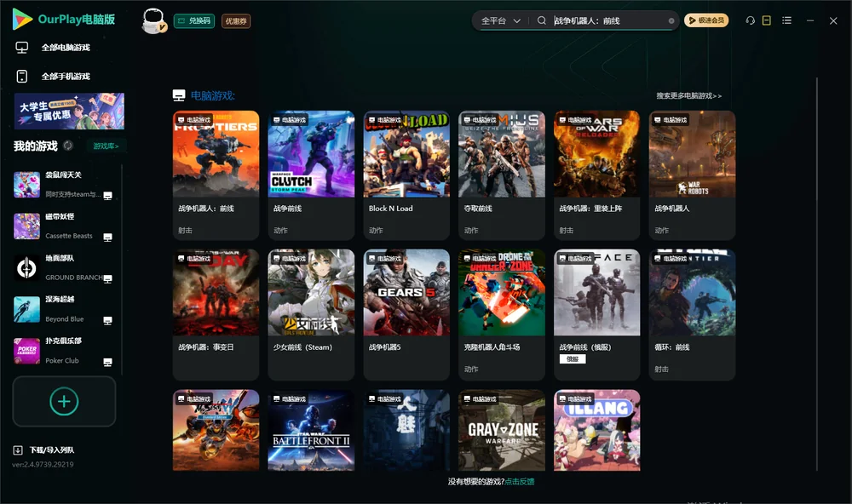
Task: Open the 夺取前线 game card
Action: point(502,175)
